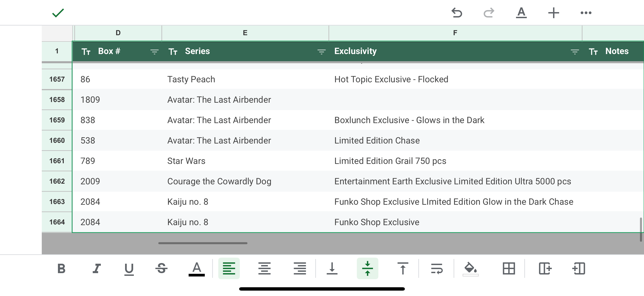Select Kaiju no. 8 in row 1663
644x296 pixels.
click(x=245, y=202)
